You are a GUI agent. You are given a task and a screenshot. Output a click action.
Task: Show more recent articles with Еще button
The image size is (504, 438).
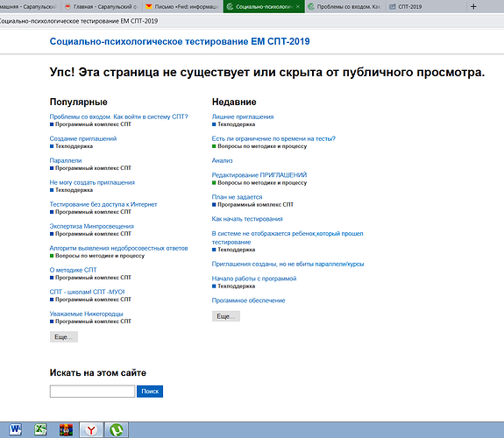point(226,316)
